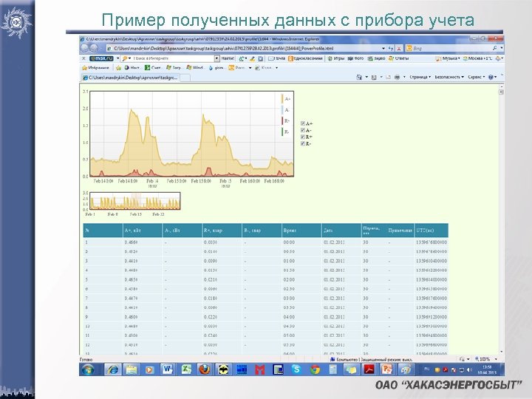The image size is (532, 399).
Task: Click the refresh icon beside the address bar
Action: 391,49
